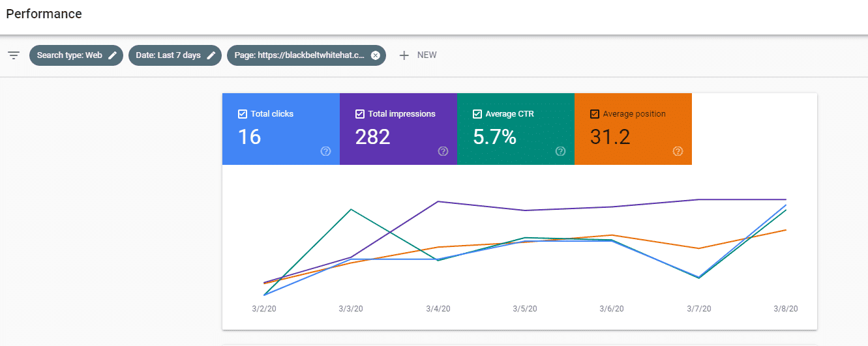Open help icon on Average position card
The width and height of the screenshot is (868, 346).
pyautogui.click(x=678, y=151)
